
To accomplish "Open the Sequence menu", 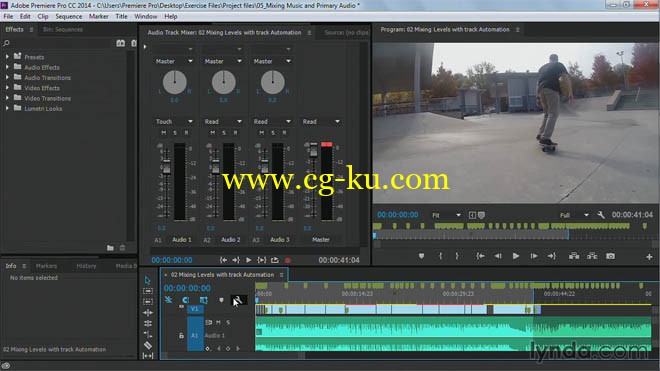I will point(69,16).
